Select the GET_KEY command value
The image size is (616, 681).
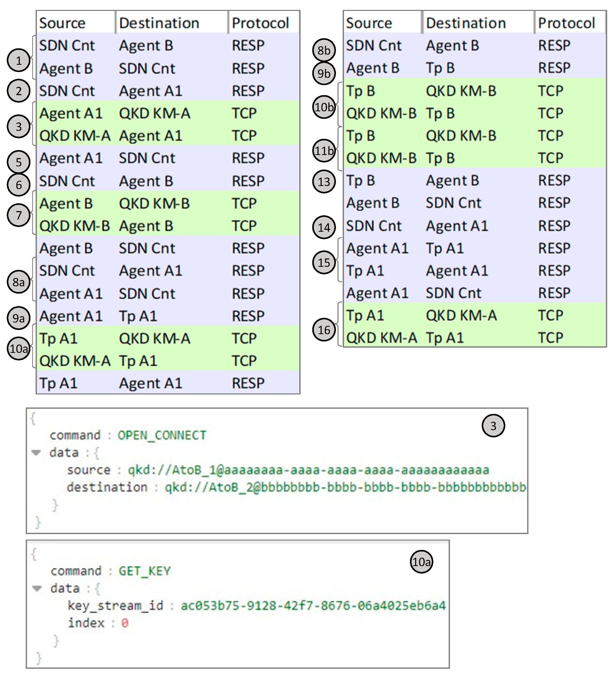[144, 571]
